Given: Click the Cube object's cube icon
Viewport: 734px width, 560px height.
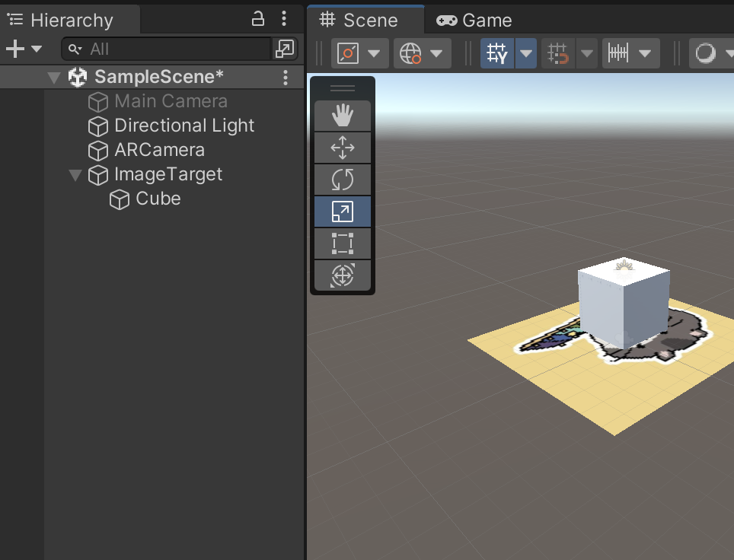Looking at the screenshot, I should (120, 199).
